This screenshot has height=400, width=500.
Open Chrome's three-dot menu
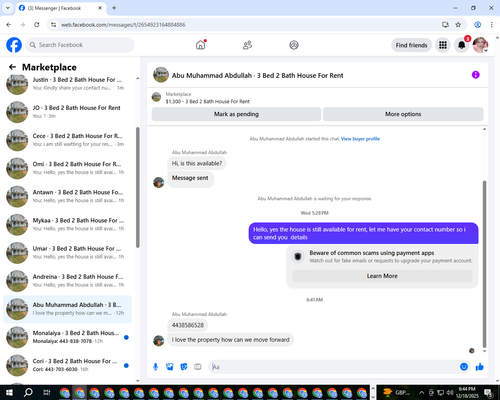tap(491, 25)
